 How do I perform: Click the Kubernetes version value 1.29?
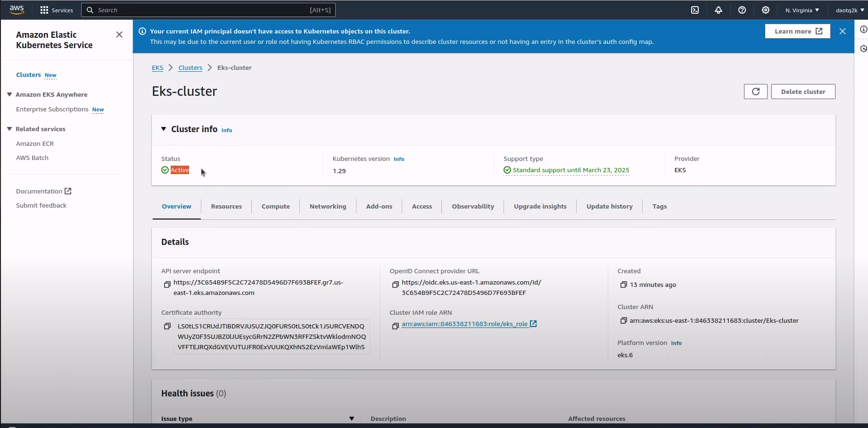pos(339,171)
